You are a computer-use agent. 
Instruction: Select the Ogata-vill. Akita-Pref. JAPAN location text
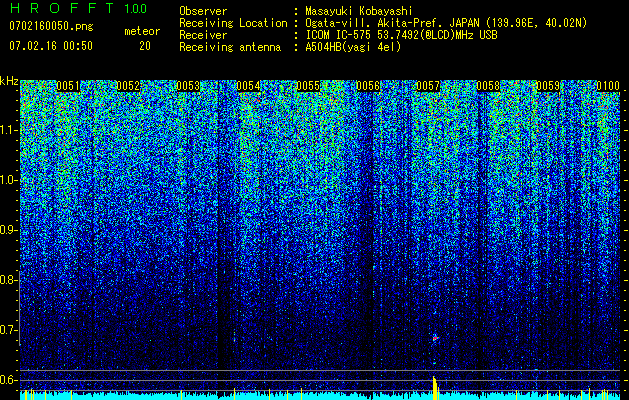pyautogui.click(x=446, y=23)
